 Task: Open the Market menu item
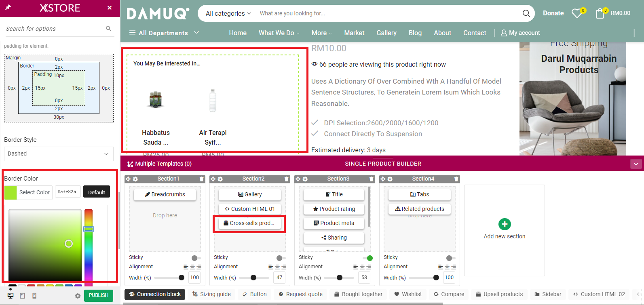[354, 33]
